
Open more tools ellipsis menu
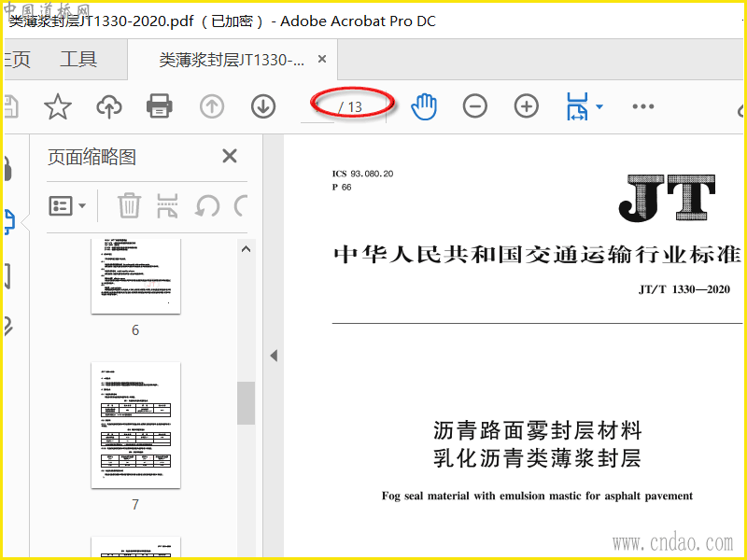click(x=643, y=106)
